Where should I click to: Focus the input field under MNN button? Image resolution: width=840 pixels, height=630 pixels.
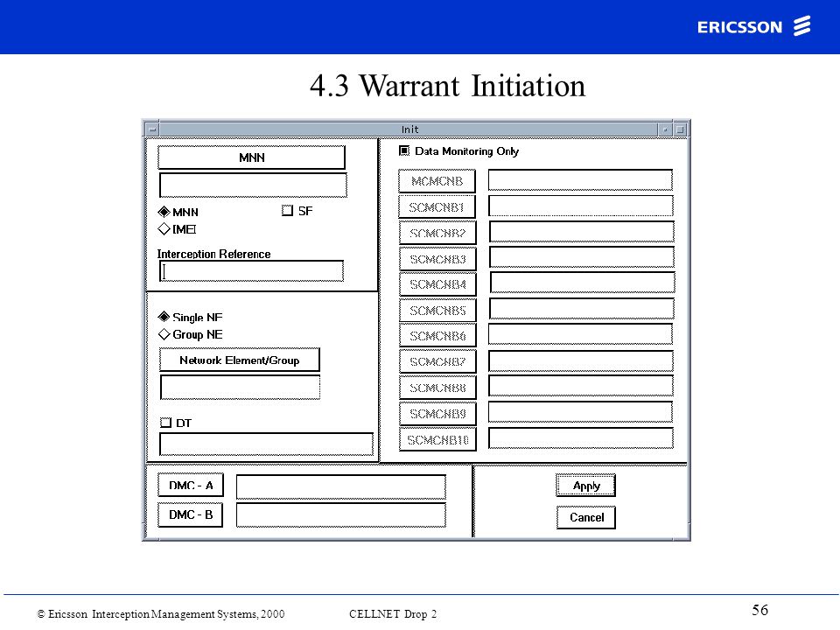253,185
